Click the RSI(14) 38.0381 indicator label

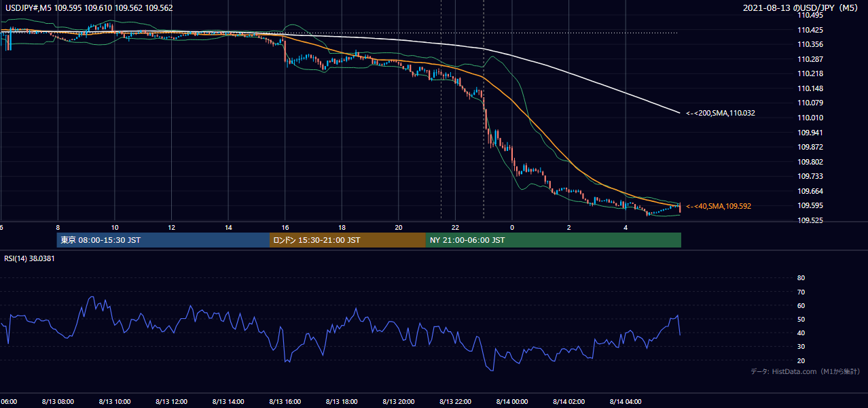tap(29, 258)
